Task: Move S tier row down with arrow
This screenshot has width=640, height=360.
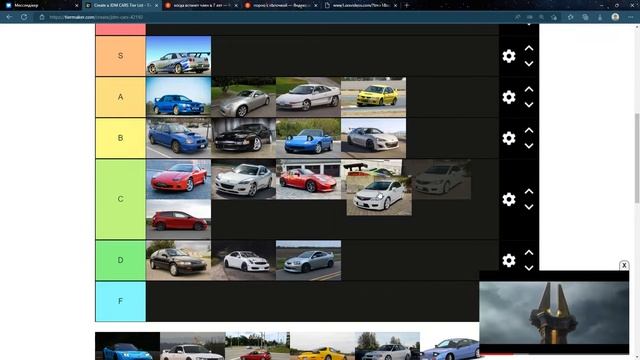Action: click(529, 64)
